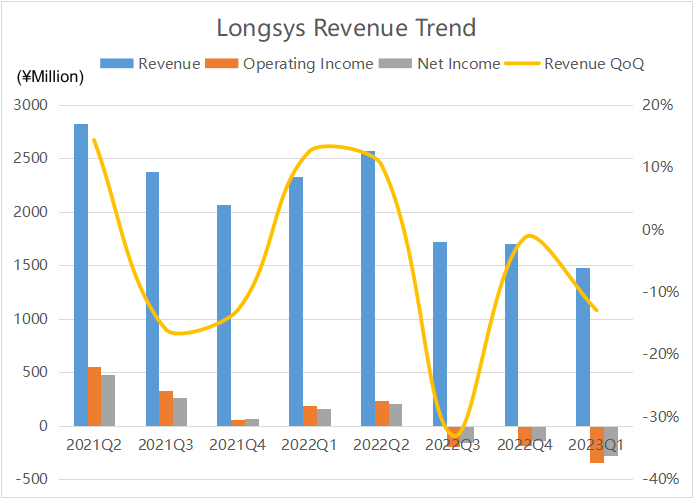Click the blue Revenue legend swatch
Screen dimensions: 693x499
[117, 64]
